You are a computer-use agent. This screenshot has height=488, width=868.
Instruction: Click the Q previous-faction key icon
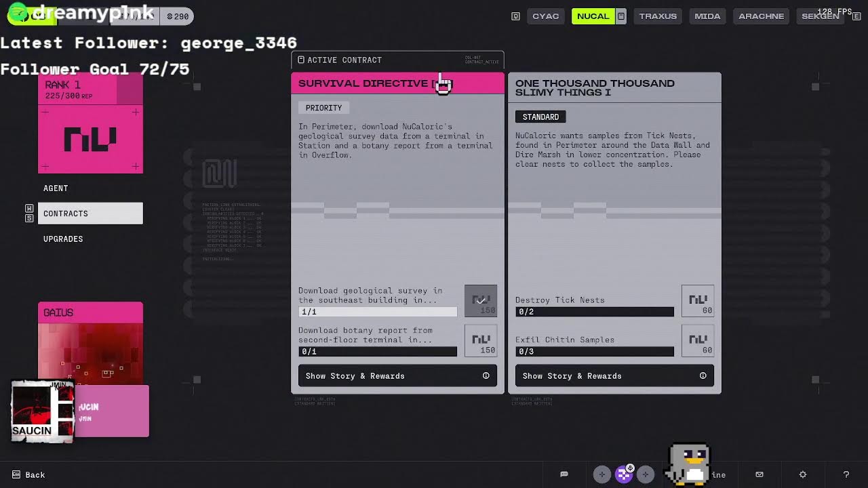coord(515,16)
